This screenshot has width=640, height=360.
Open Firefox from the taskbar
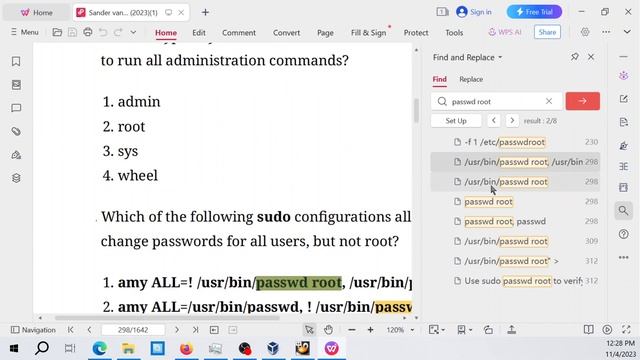[186, 349]
